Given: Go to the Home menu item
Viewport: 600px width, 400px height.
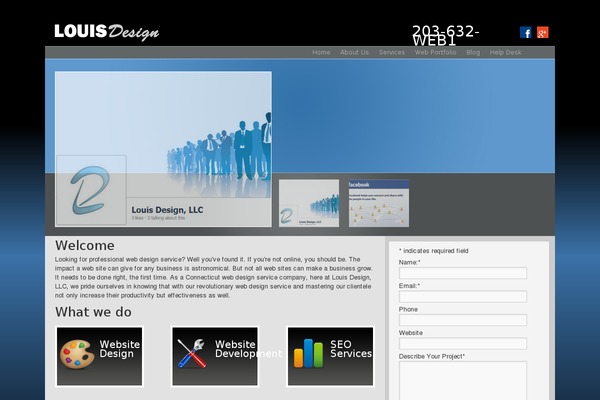Looking at the screenshot, I should pyautogui.click(x=321, y=52).
